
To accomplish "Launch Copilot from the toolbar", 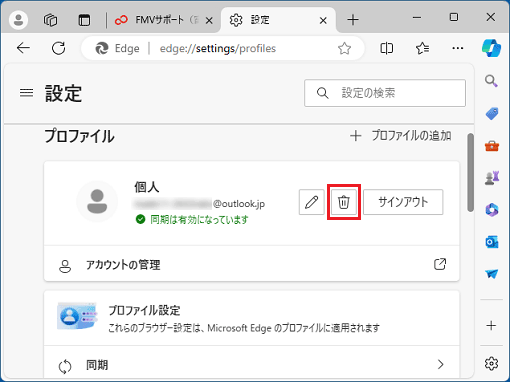I will (491, 48).
